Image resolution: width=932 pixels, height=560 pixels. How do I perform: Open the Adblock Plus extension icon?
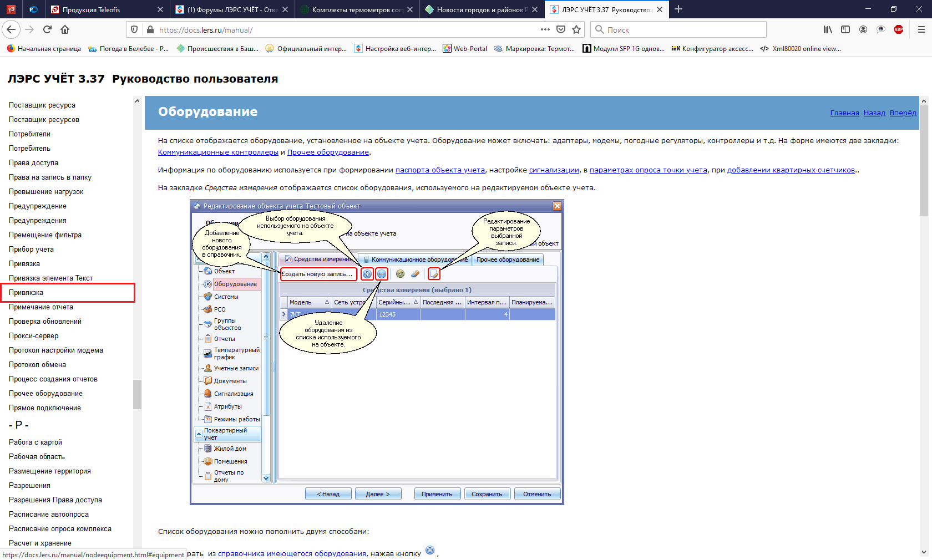tap(899, 29)
